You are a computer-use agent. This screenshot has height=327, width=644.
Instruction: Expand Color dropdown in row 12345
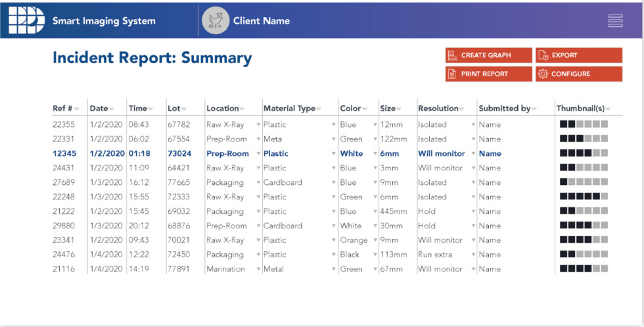375,153
